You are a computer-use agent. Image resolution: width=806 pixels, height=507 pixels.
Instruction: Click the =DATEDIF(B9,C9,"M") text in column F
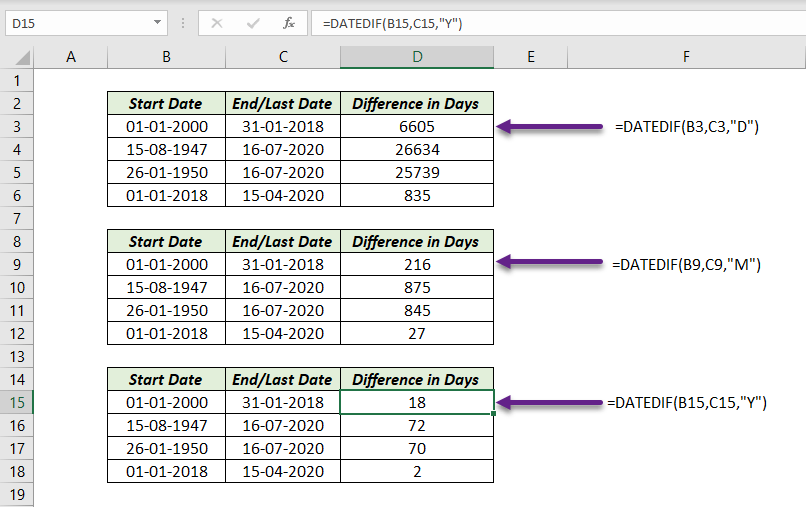686,264
